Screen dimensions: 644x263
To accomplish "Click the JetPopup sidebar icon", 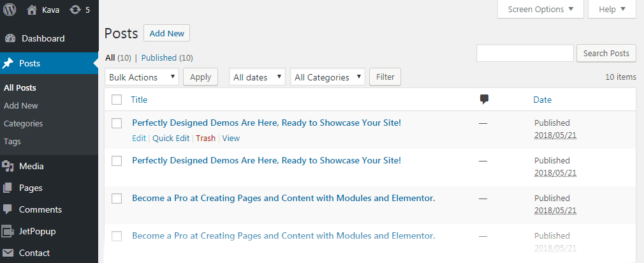I will pos(8,231).
